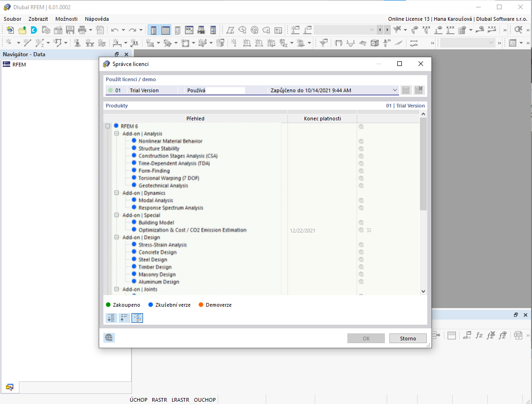
Task: Click the return-license calendar icon with red cross
Action: (x=418, y=90)
